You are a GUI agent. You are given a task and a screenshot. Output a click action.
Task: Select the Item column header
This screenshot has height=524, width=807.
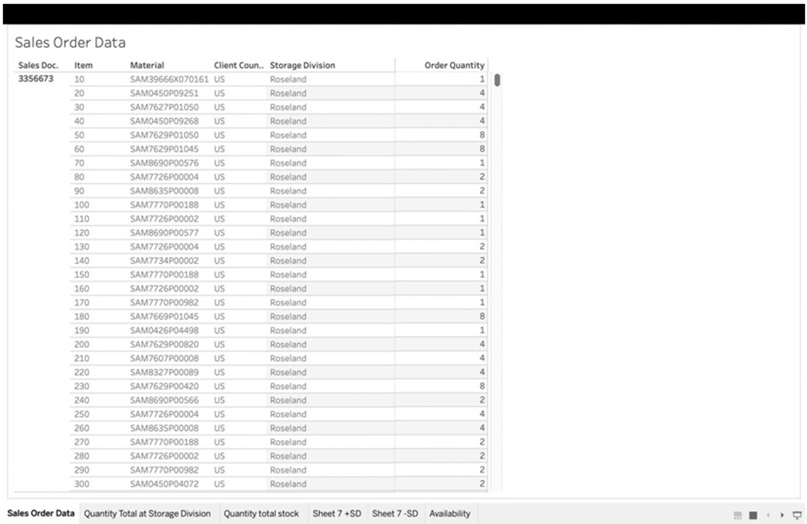[83, 65]
